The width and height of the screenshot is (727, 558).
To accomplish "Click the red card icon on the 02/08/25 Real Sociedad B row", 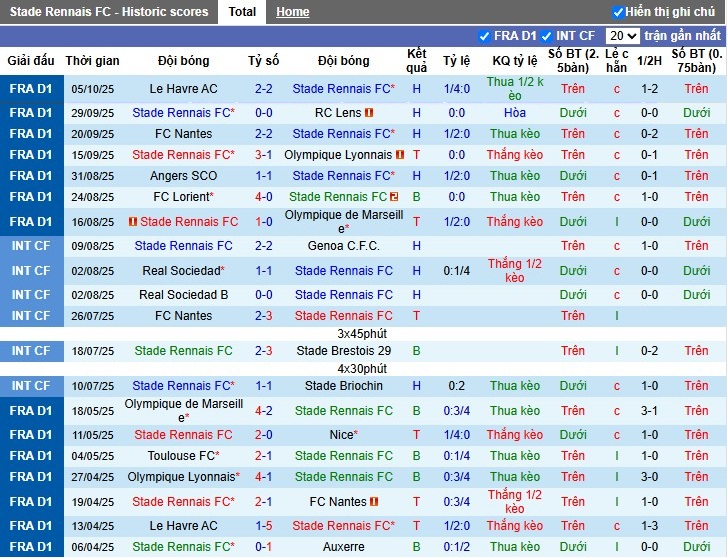I will pos(400,295).
